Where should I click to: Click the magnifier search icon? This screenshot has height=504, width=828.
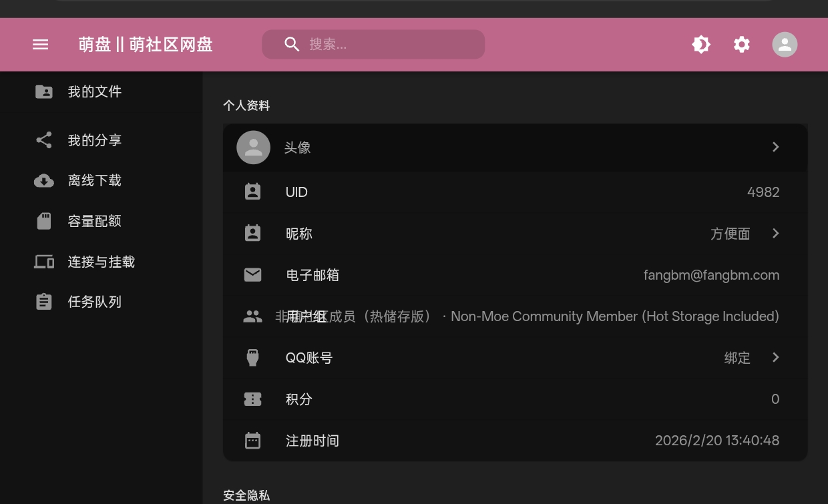pyautogui.click(x=292, y=45)
